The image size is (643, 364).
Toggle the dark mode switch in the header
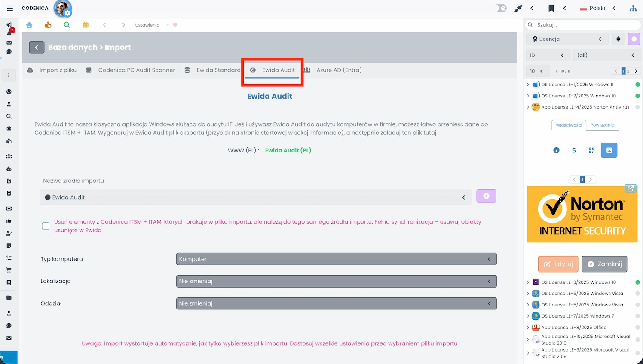499,8
